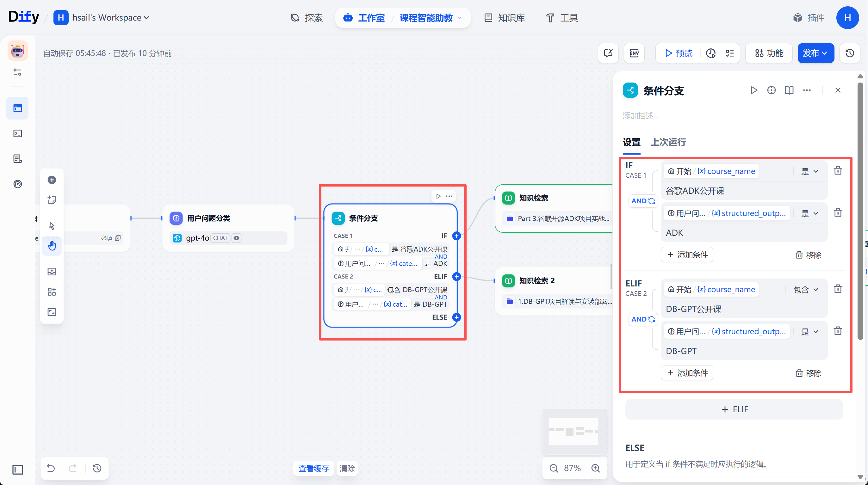The width and height of the screenshot is (868, 485).
Task: Redo the canvas action
Action: (x=72, y=468)
